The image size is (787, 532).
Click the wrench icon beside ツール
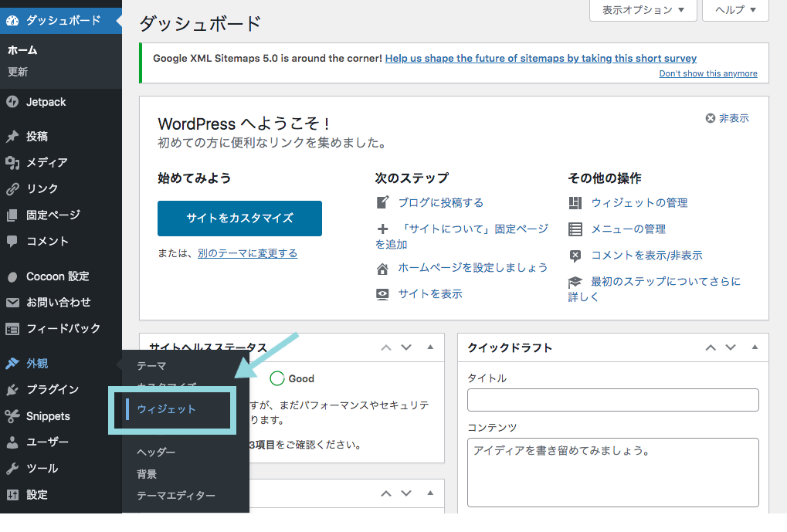tap(12, 469)
